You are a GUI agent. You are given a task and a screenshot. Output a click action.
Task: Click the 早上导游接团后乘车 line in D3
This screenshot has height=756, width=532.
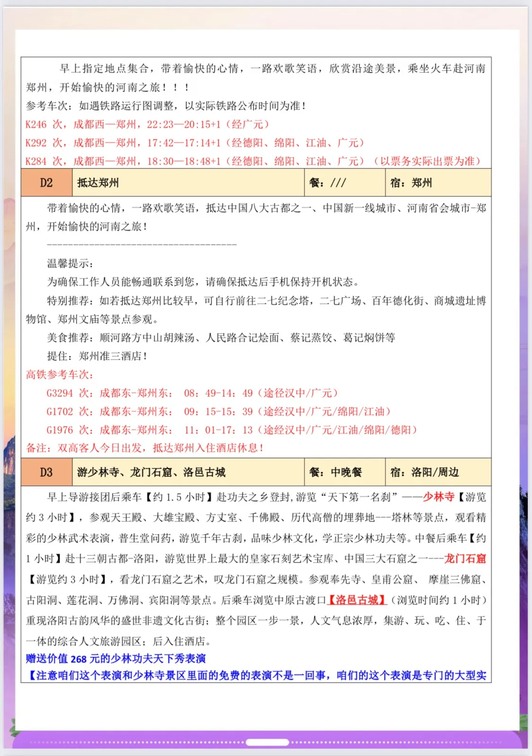coord(266,497)
